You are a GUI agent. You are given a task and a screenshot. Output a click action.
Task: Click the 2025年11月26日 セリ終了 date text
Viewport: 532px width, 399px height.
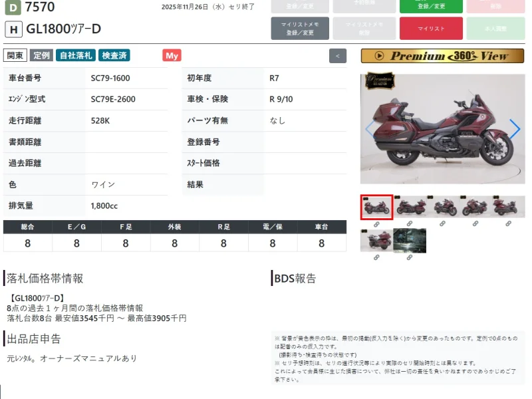pos(208,7)
